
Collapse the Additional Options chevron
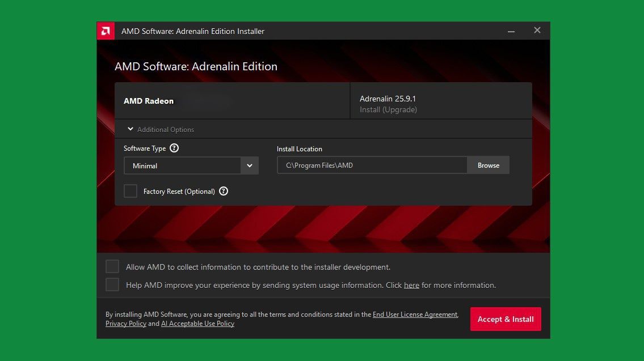(131, 129)
